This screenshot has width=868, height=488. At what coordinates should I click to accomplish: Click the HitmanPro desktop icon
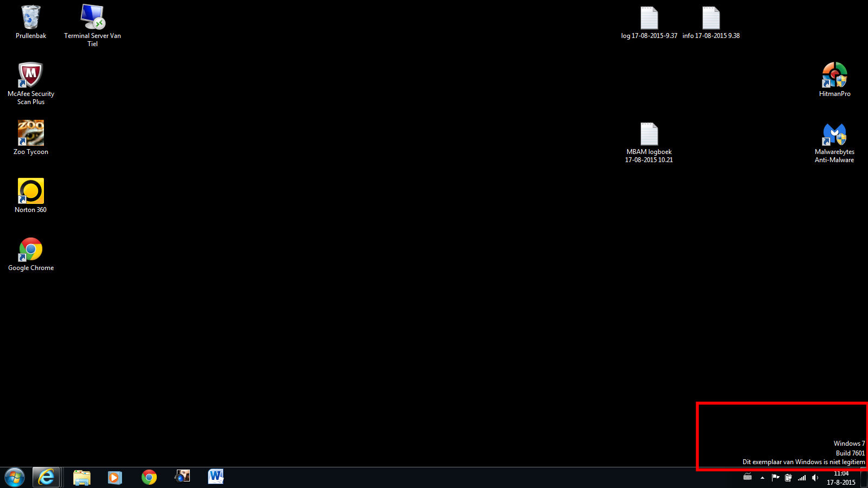pyautogui.click(x=834, y=76)
